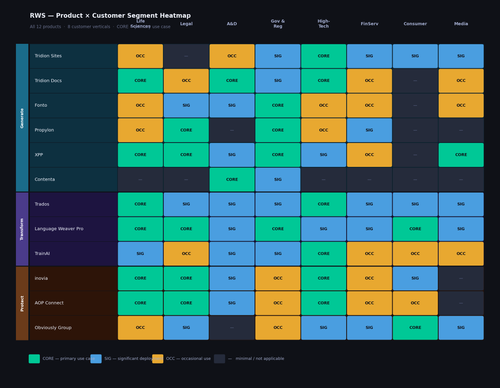This screenshot has height=388, width=500.
Task: Click the Fonto row label
Action: pyautogui.click(x=73, y=105)
